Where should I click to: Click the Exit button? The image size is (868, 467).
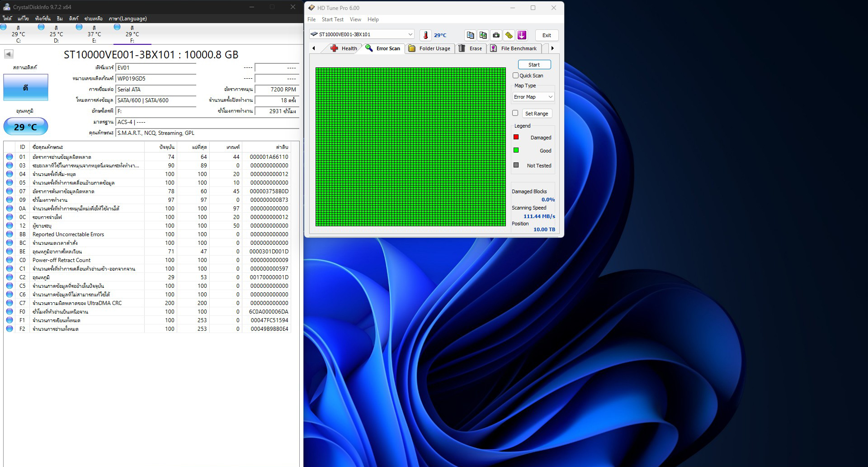pyautogui.click(x=547, y=35)
